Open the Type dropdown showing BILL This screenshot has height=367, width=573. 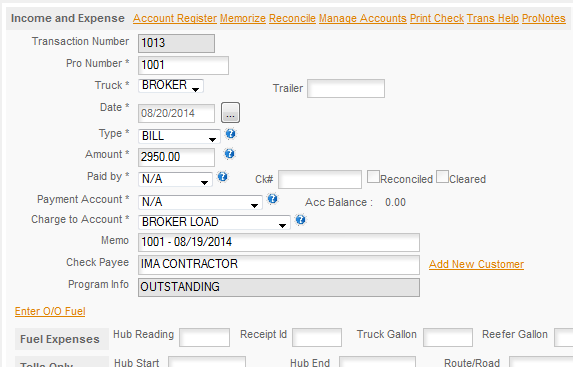pos(179,136)
